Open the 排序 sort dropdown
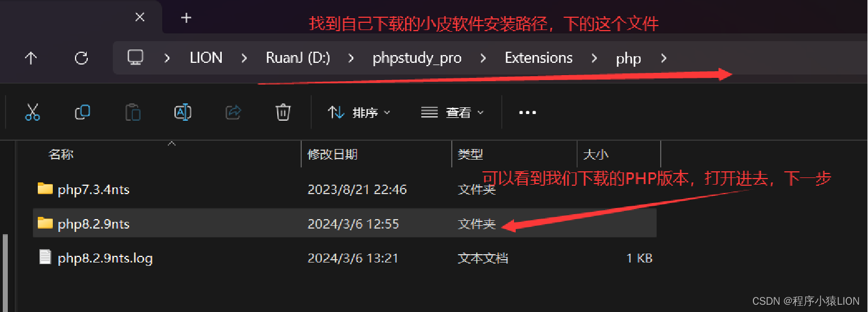This screenshot has width=868, height=312. coord(359,112)
